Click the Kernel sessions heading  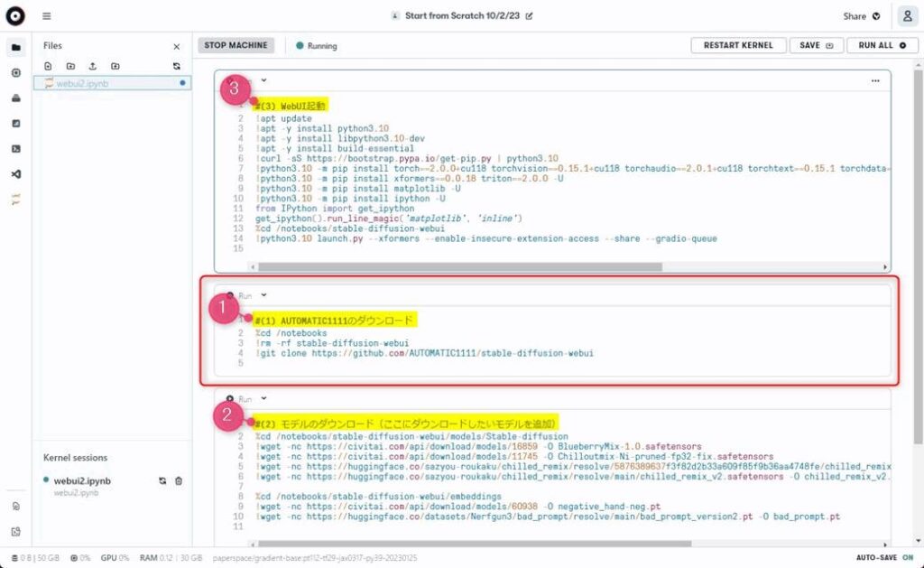pos(76,458)
